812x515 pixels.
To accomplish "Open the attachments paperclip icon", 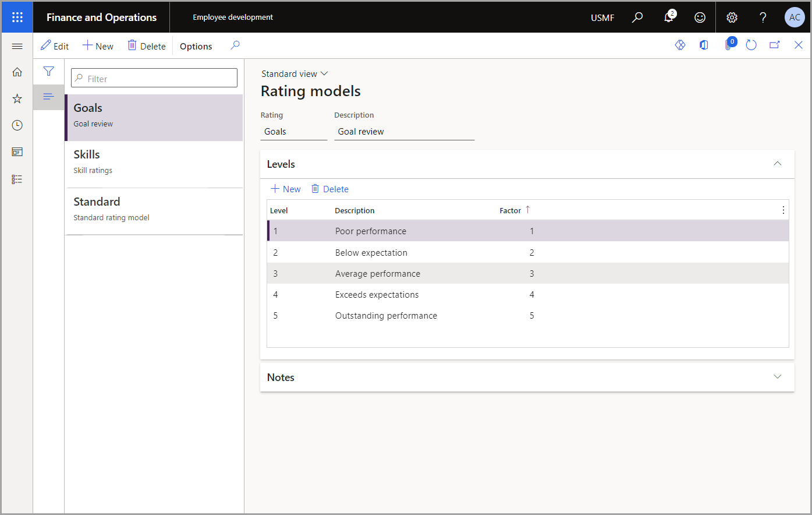I will coord(730,45).
